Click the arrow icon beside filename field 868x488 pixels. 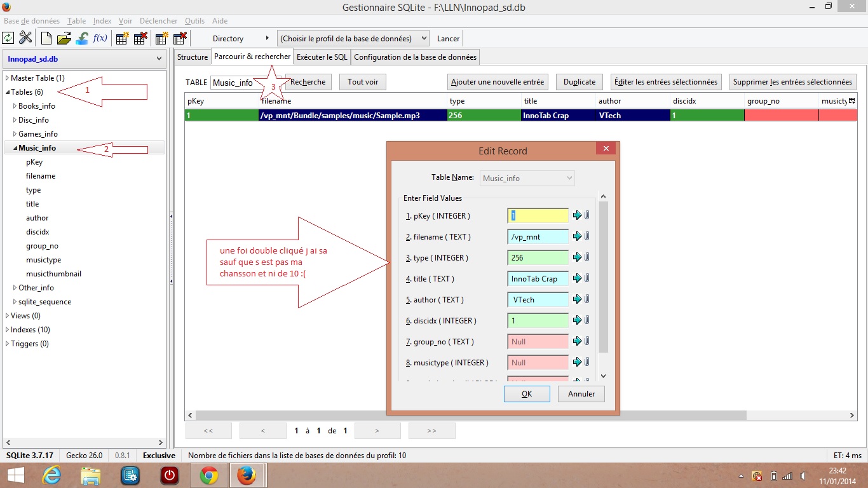click(577, 236)
